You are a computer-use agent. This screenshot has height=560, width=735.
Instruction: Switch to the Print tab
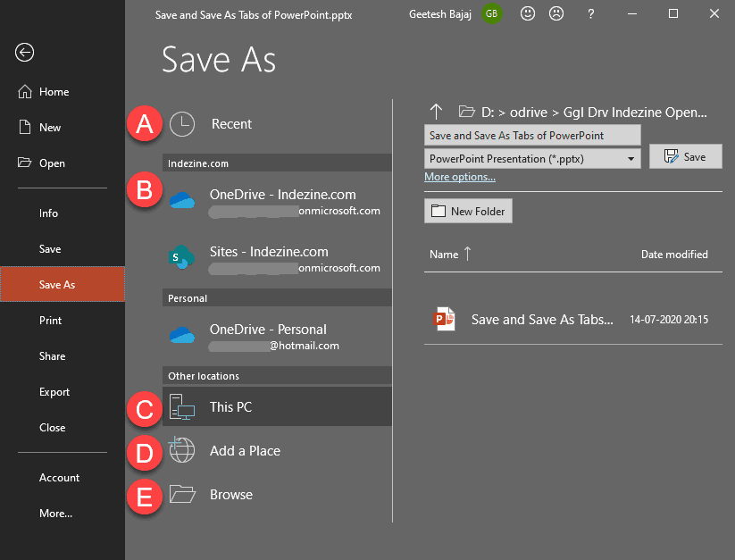point(50,321)
